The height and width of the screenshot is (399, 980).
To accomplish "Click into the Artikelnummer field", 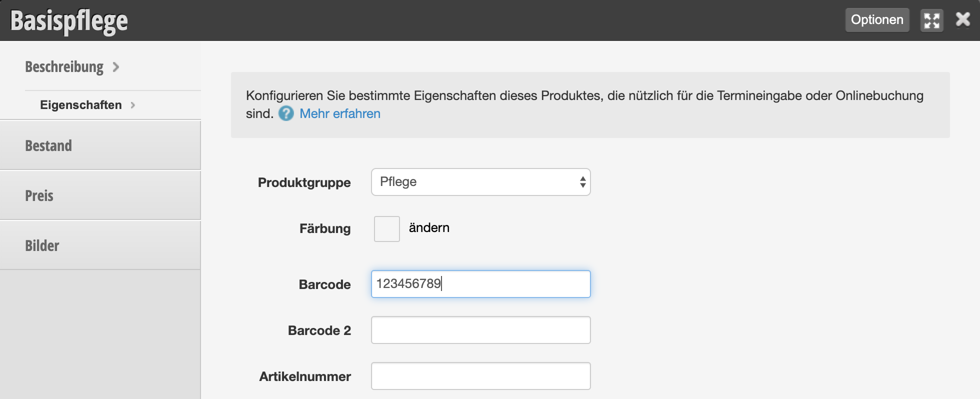I will coord(480,376).
